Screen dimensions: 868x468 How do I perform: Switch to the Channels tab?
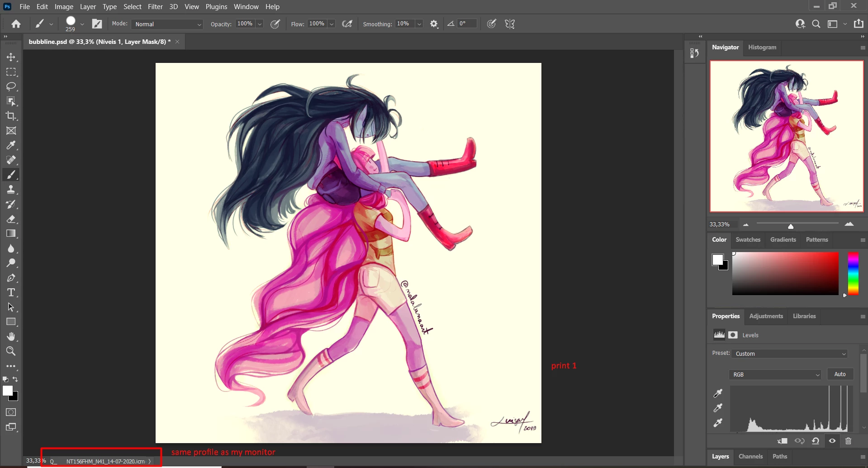pos(750,456)
